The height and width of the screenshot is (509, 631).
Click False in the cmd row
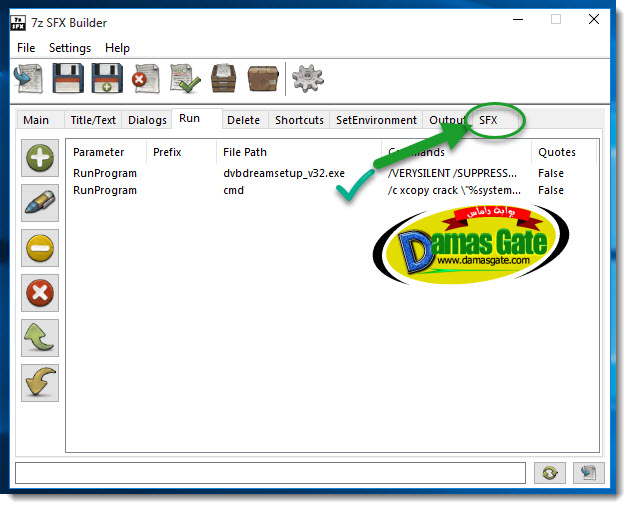pyautogui.click(x=551, y=190)
